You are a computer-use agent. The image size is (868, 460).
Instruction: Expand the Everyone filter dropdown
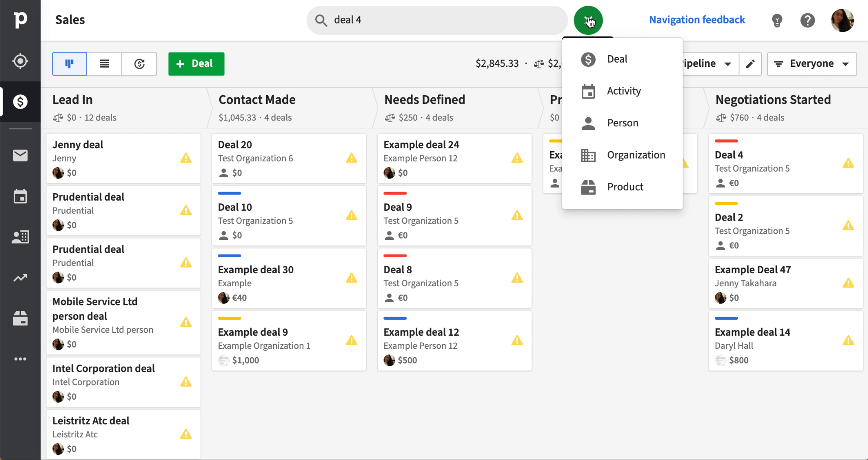click(812, 64)
